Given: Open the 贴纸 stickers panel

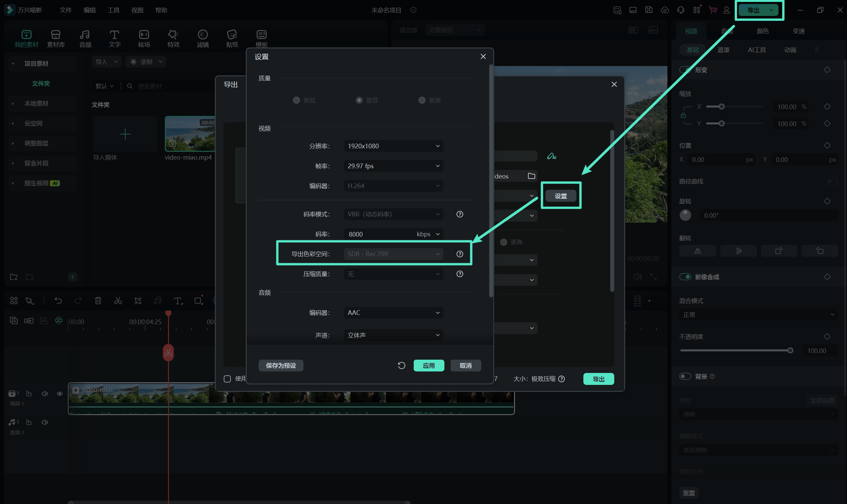Looking at the screenshot, I should click(232, 38).
